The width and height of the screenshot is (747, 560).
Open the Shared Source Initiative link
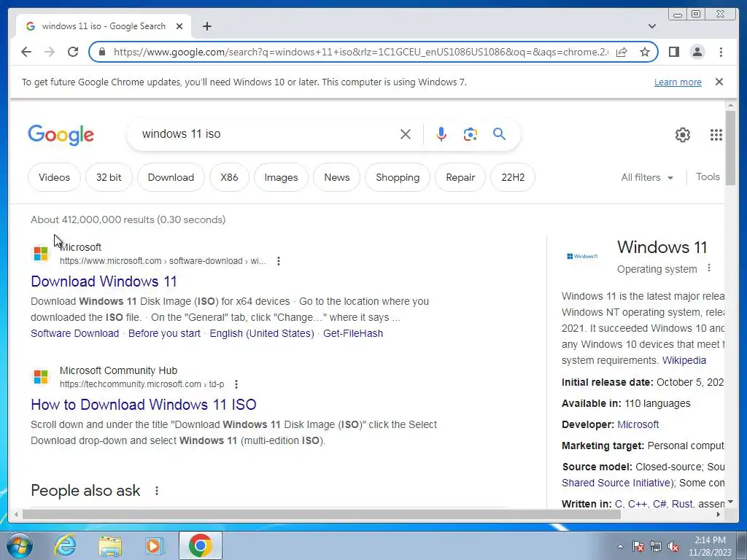pyautogui.click(x=616, y=483)
